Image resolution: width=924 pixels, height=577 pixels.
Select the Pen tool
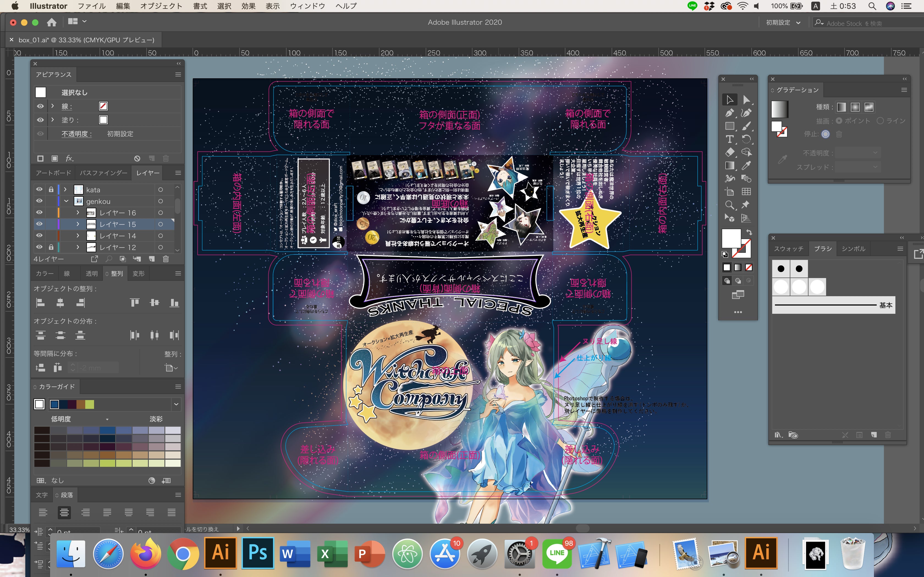[x=729, y=113]
